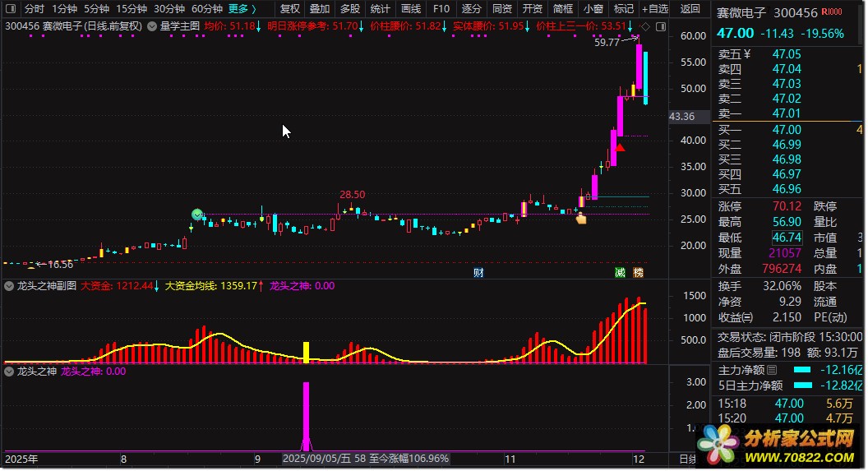Click the 大资金均线: 1359.17 indicator value

(x=215, y=286)
